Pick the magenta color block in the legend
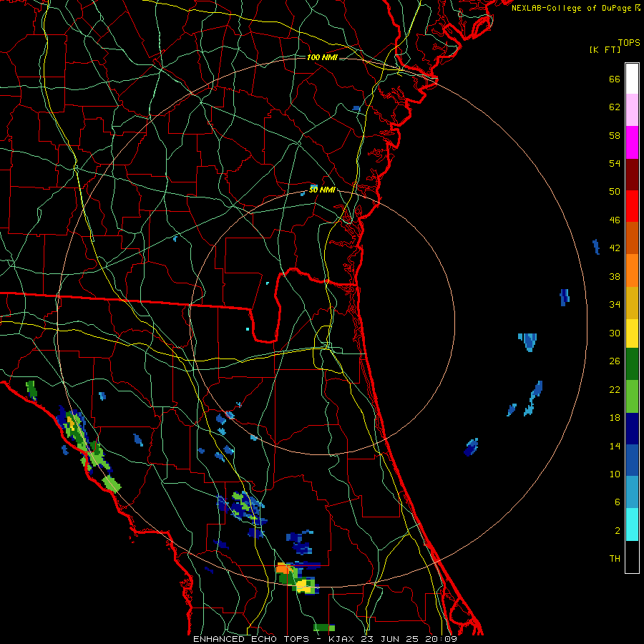 (632, 142)
